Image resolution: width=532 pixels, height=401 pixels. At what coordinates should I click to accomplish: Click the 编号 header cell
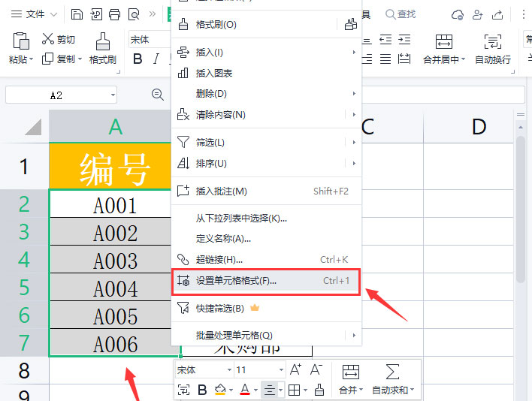point(110,167)
